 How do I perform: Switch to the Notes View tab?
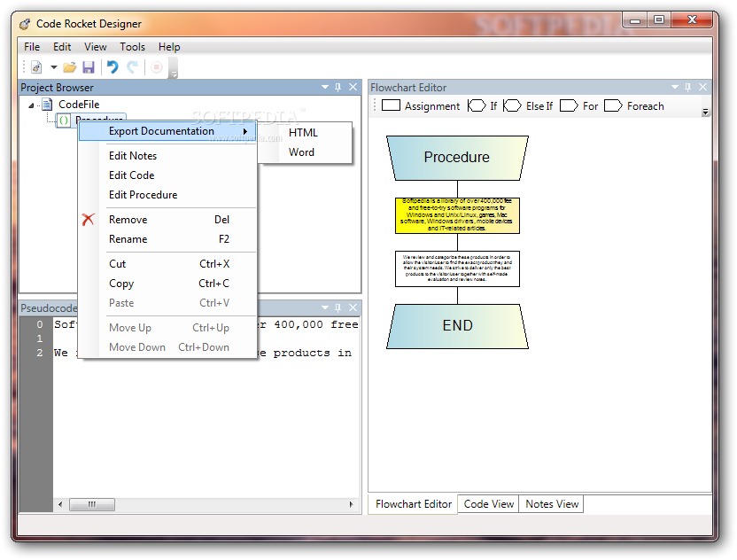[x=551, y=504]
